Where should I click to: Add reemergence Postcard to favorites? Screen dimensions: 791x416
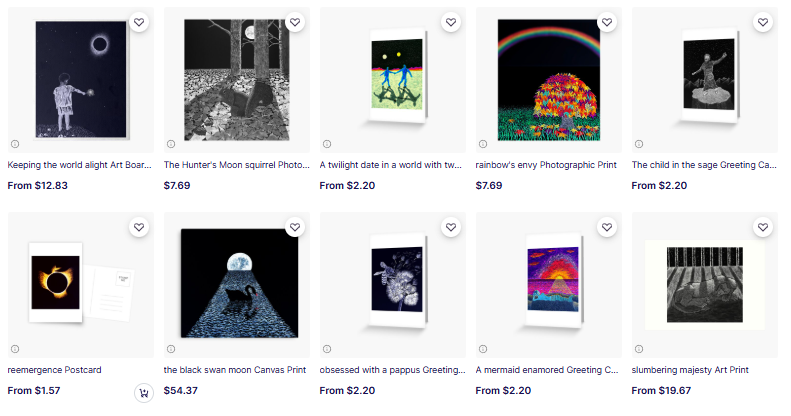point(139,227)
